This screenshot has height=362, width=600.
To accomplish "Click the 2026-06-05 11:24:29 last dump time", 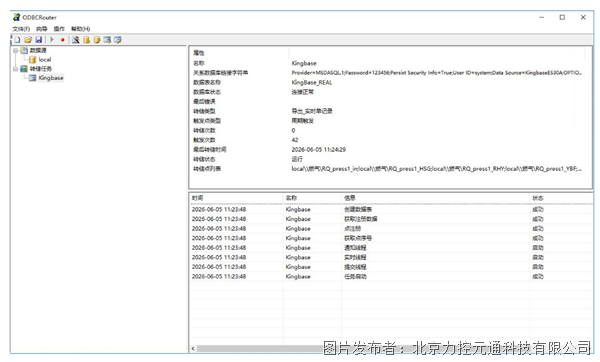I will tap(319, 149).
